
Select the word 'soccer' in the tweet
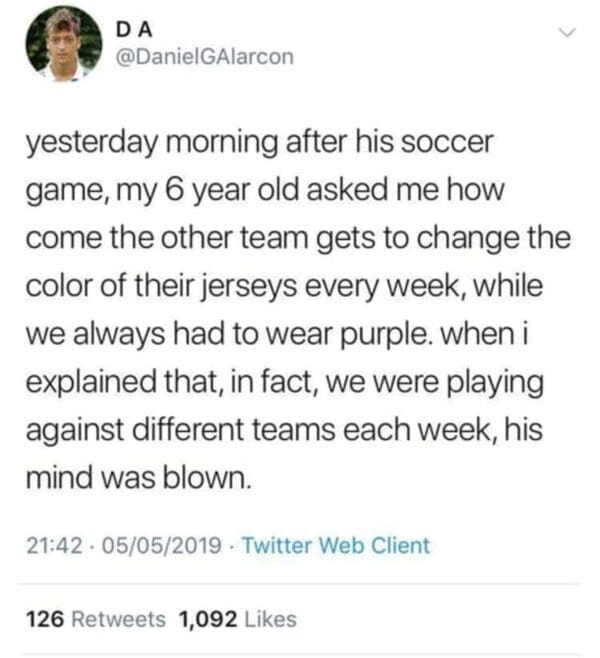click(447, 142)
